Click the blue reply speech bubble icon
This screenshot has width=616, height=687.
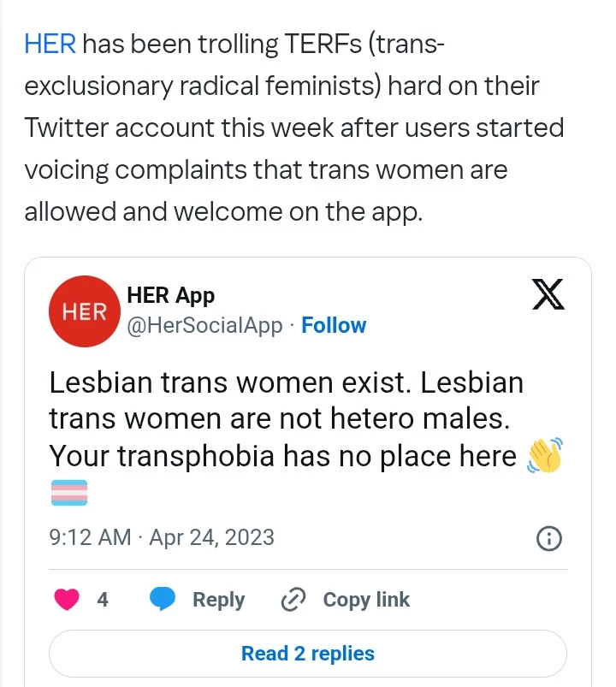pos(163,601)
